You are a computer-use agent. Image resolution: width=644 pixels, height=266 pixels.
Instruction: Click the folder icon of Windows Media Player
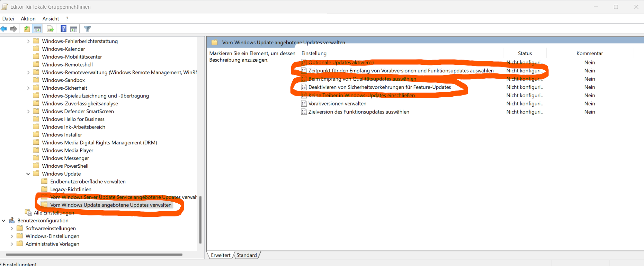click(36, 150)
